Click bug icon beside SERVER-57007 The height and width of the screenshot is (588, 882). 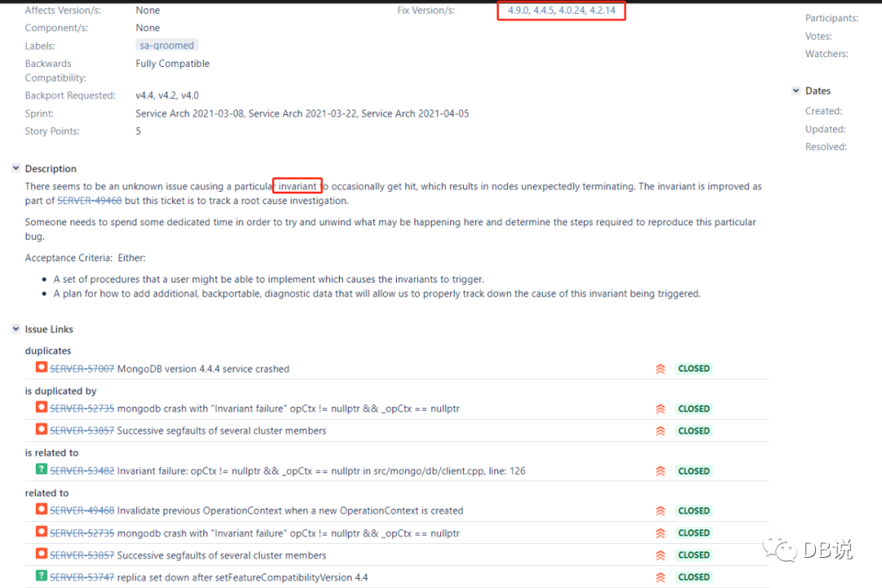(41, 367)
